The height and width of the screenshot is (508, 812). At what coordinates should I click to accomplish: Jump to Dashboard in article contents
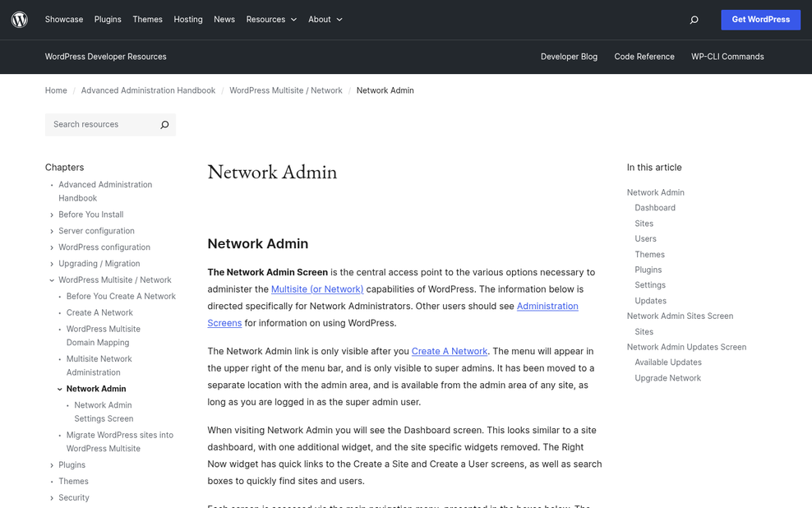coord(655,208)
